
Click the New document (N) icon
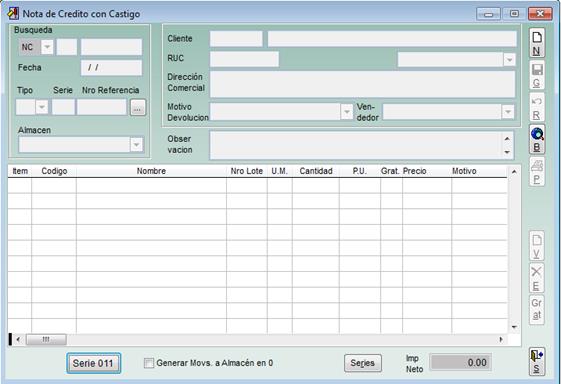[x=537, y=43]
